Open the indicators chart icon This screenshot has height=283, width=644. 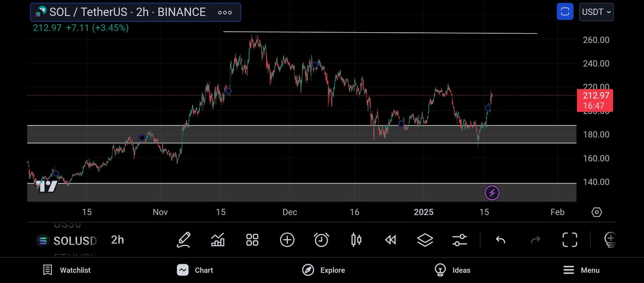pyautogui.click(x=218, y=240)
